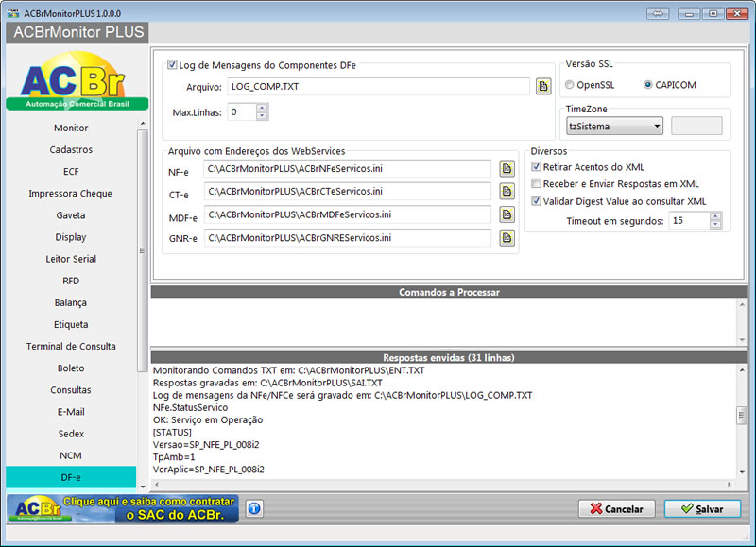
Task: Browse for the NF-e services ini file
Action: [x=507, y=169]
